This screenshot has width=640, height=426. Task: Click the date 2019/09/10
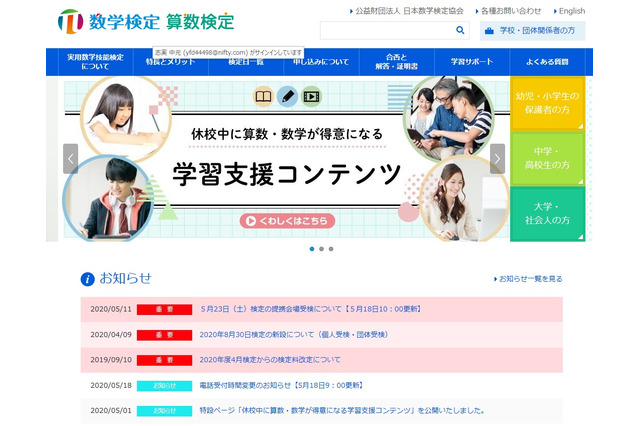(x=111, y=360)
